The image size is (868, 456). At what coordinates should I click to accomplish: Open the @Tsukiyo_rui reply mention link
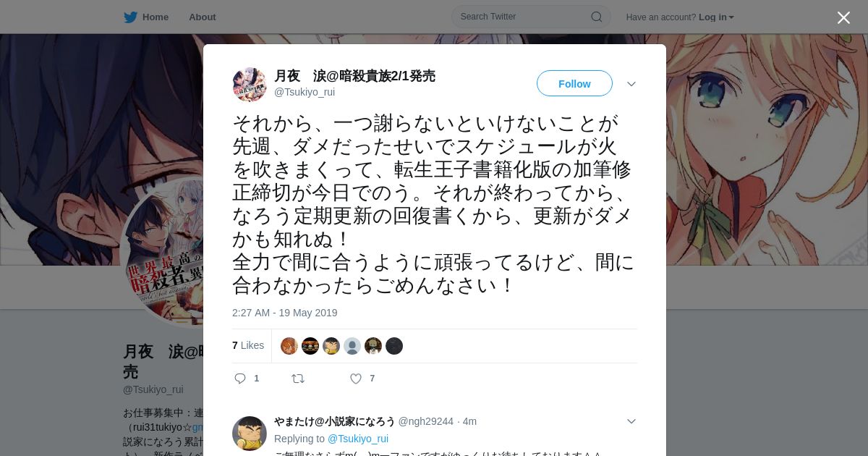(358, 439)
